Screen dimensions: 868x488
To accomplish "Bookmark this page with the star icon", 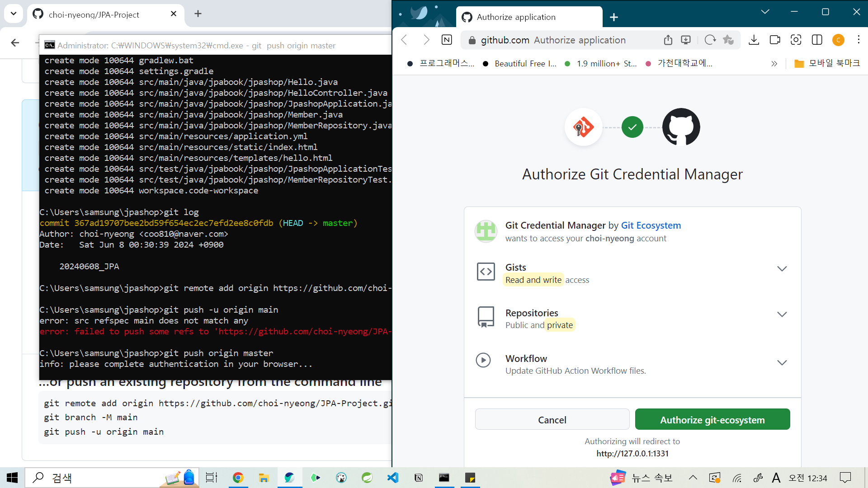I will pyautogui.click(x=728, y=40).
